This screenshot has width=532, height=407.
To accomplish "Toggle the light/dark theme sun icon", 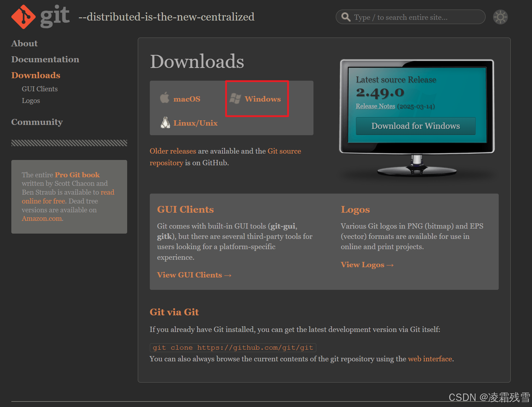I will click(x=500, y=17).
